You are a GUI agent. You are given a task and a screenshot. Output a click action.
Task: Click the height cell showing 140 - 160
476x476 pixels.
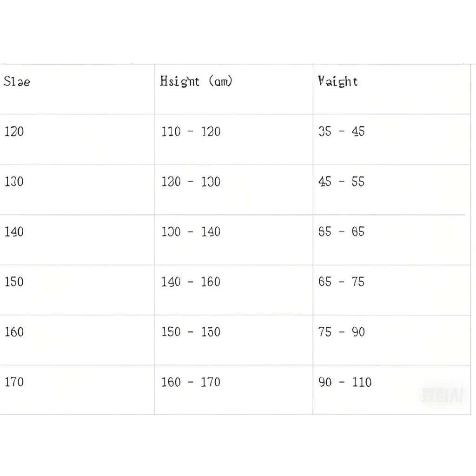234,290
